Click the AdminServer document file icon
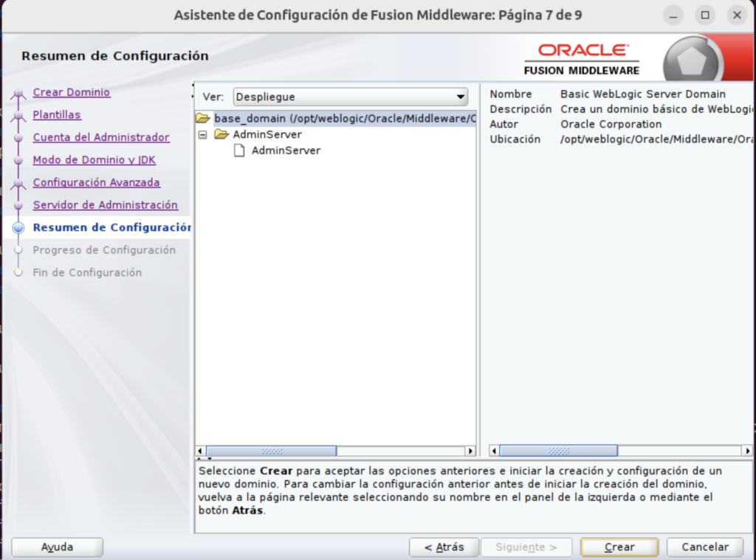Screen dimensions: 756x560 [x=238, y=151]
